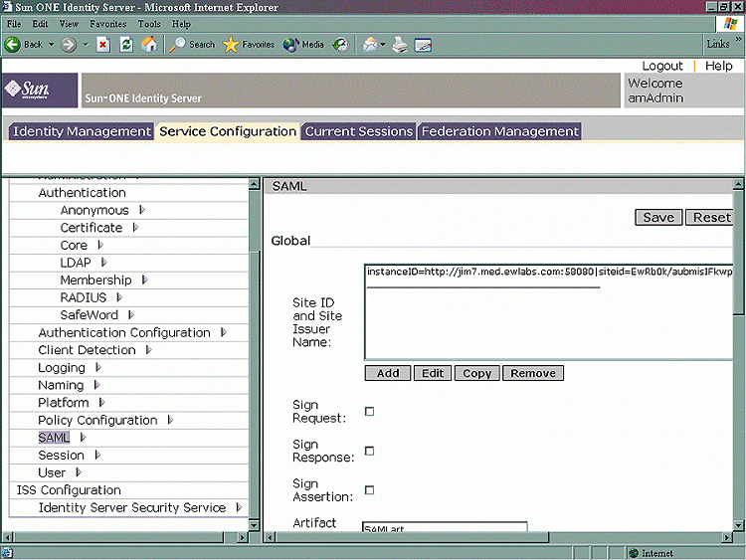Expand the Session arrow
This screenshot has width=746, height=560.
pyautogui.click(x=97, y=455)
